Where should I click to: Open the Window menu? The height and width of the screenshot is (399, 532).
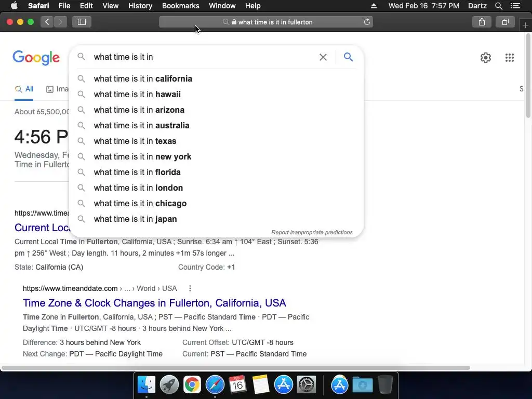(x=222, y=6)
